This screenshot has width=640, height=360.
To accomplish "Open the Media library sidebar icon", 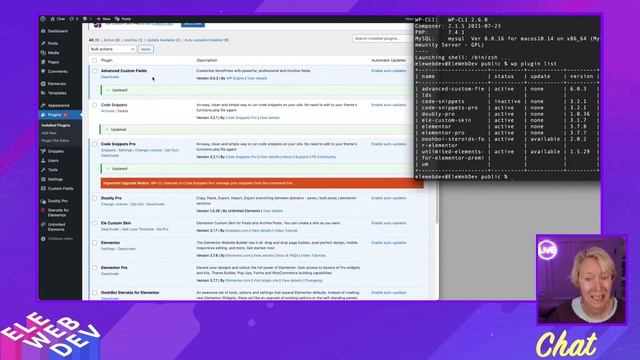I will 43,53.
